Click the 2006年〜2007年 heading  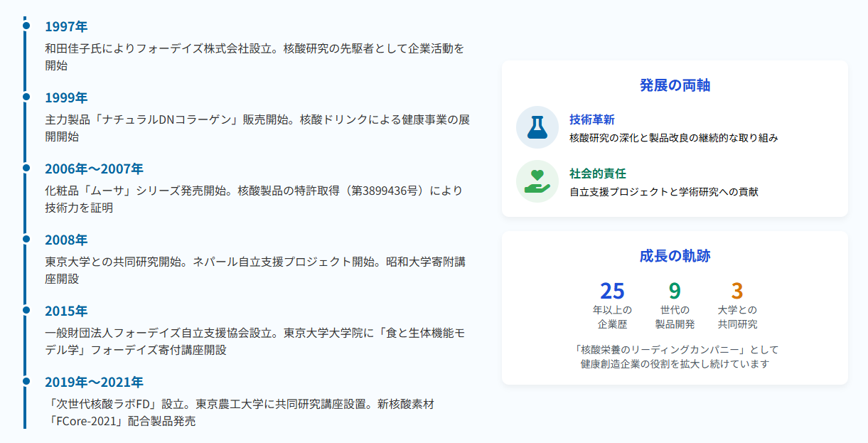click(x=94, y=169)
